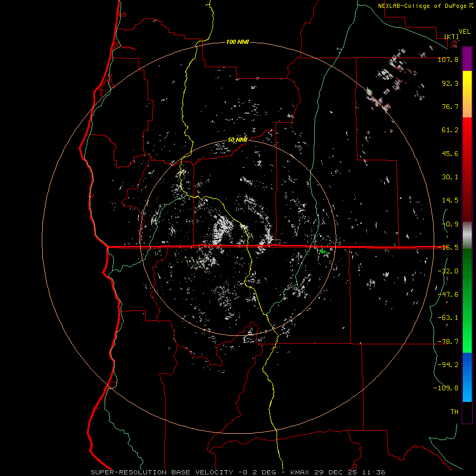Click the green velocity echo east of center
476x476 pixels.
tap(323, 251)
